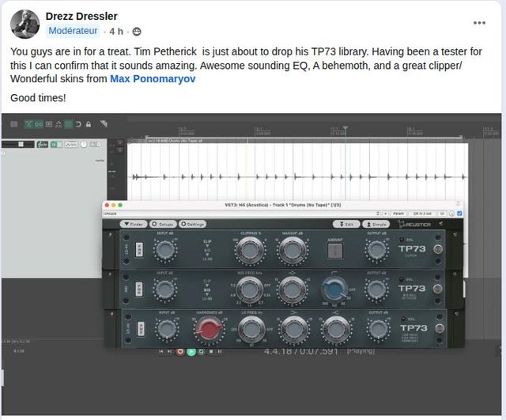The image size is (506, 420).
Task: Click the Edit view button
Action: point(346,224)
